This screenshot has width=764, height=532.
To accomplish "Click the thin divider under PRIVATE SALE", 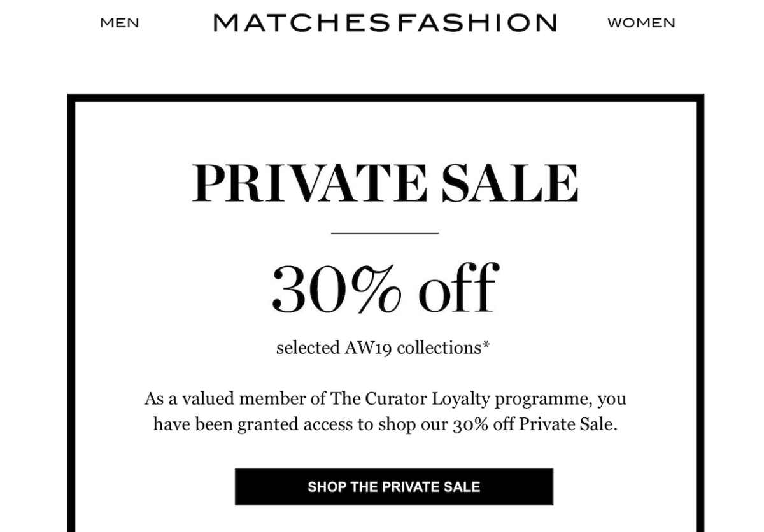I will tap(385, 233).
